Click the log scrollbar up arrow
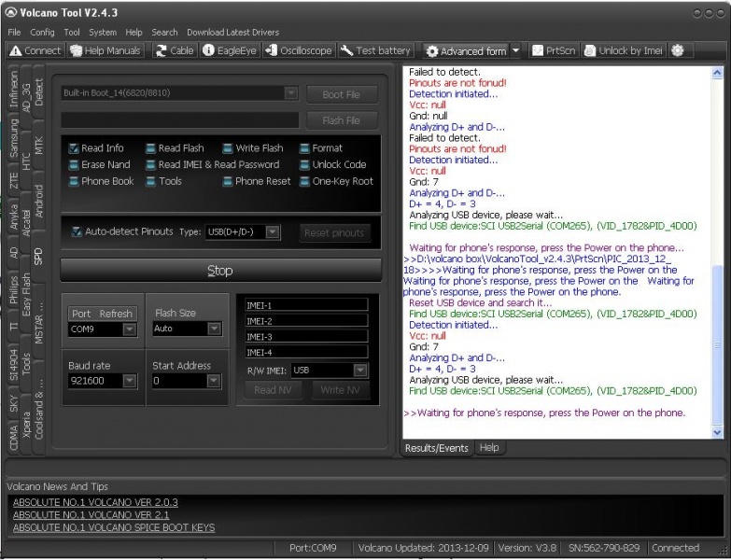Screen dimensions: 731x560 pyautogui.click(x=717, y=72)
